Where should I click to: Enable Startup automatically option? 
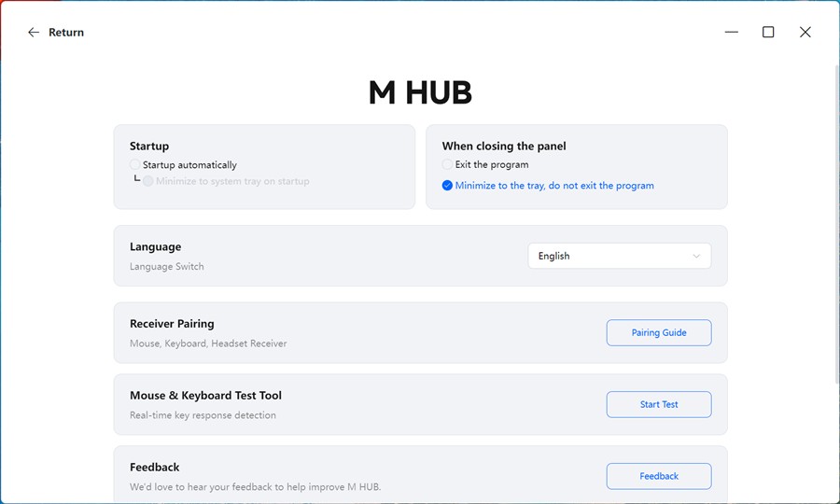click(x=136, y=165)
